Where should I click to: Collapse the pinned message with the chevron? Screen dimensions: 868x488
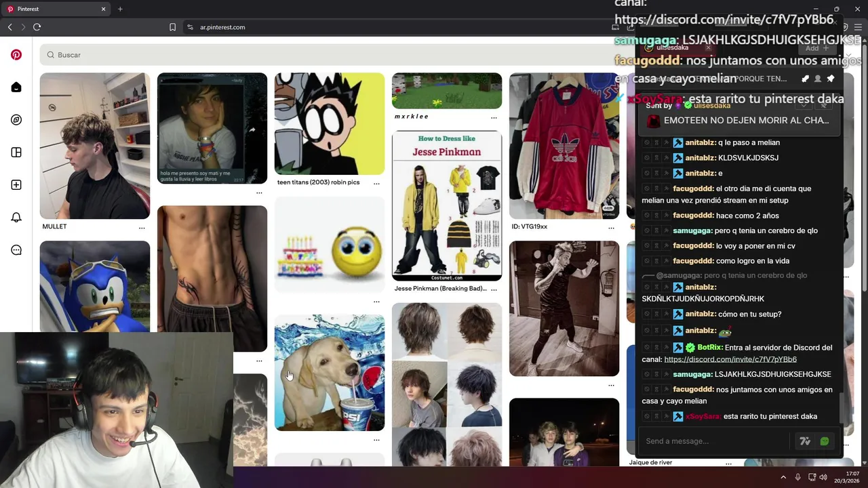point(804,105)
